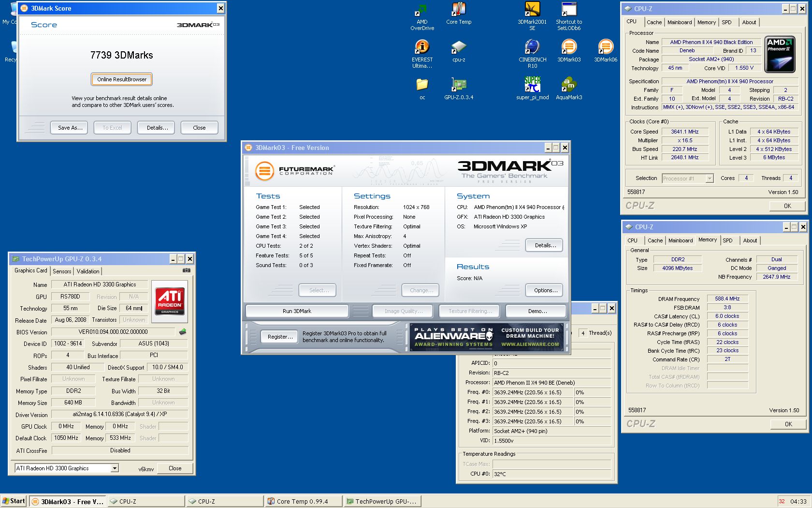
Task: Launch super_pi_mod desktop icon
Action: click(532, 89)
